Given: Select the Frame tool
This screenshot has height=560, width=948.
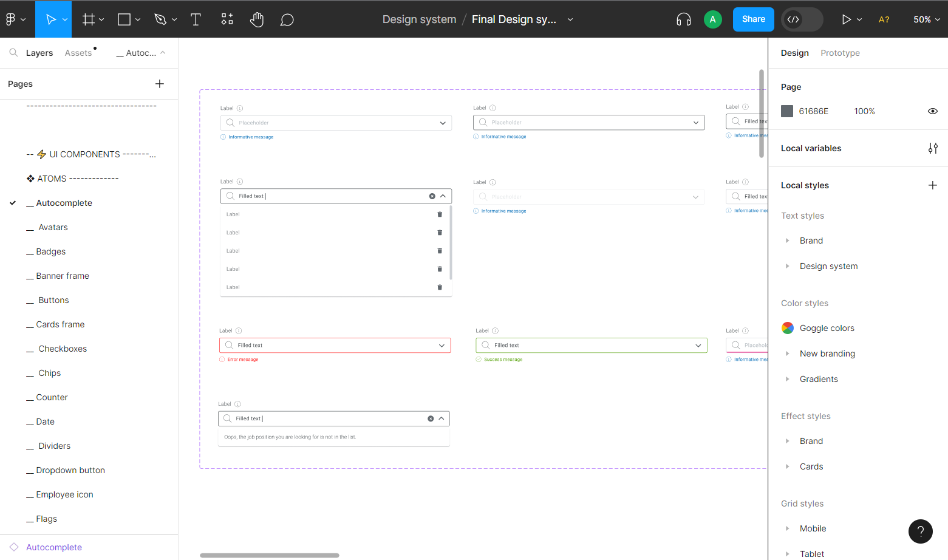Looking at the screenshot, I should [89, 19].
